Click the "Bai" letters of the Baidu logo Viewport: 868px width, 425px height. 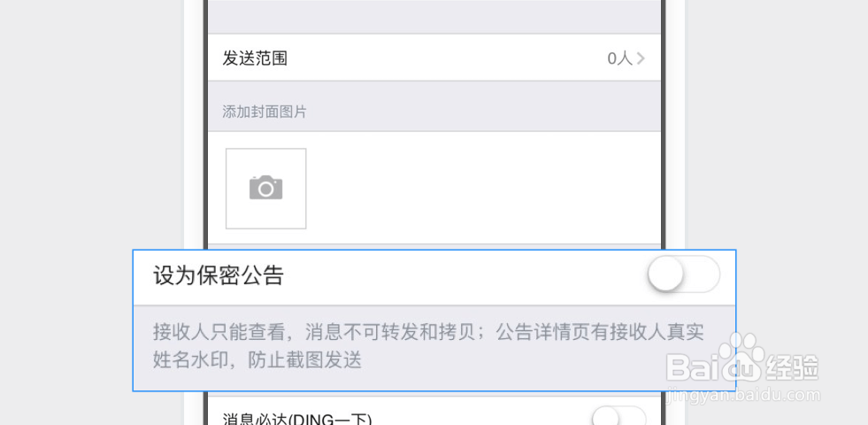[692, 367]
